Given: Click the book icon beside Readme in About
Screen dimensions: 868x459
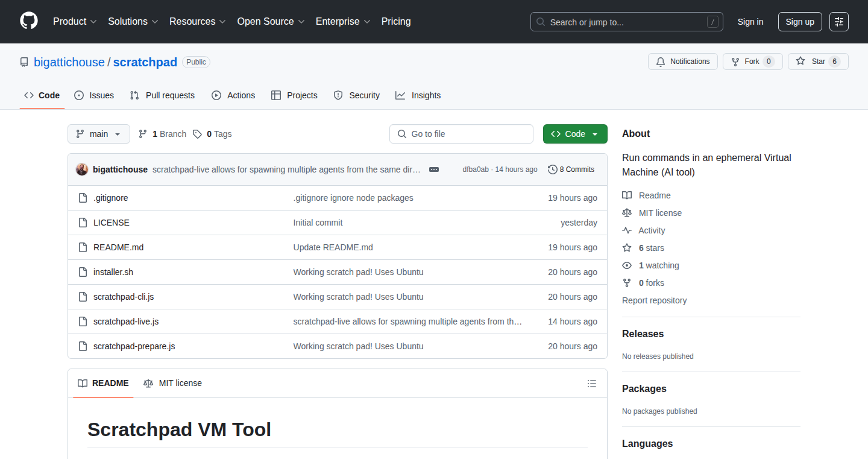Looking at the screenshot, I should (x=627, y=195).
